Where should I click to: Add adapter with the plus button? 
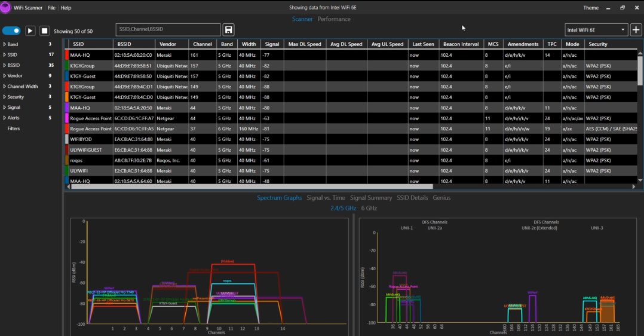636,30
